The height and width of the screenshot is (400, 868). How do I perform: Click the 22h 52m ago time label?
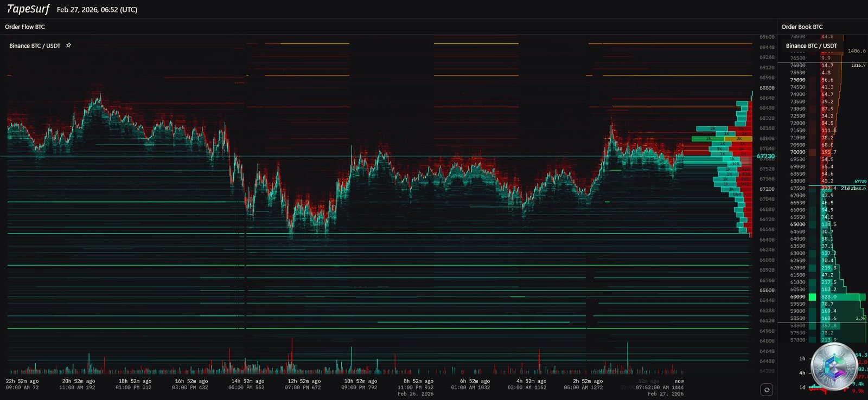[22, 381]
